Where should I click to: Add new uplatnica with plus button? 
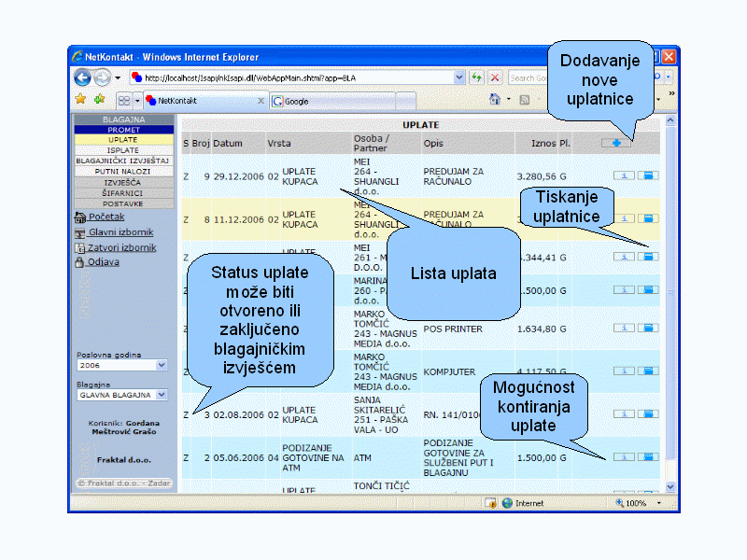[x=616, y=143]
